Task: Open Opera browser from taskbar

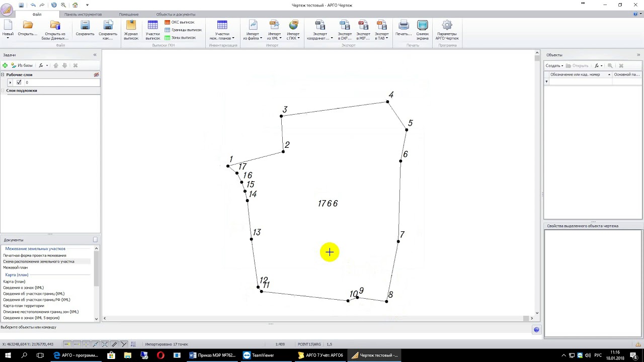Action: pos(160,355)
